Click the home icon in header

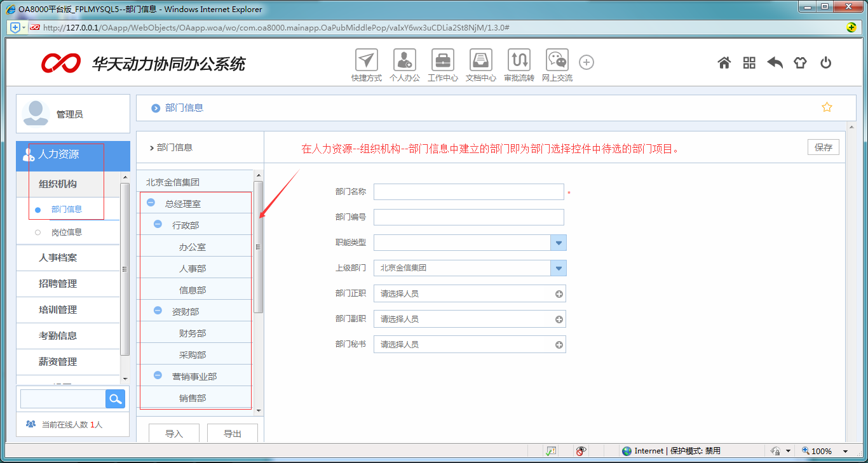tap(724, 63)
